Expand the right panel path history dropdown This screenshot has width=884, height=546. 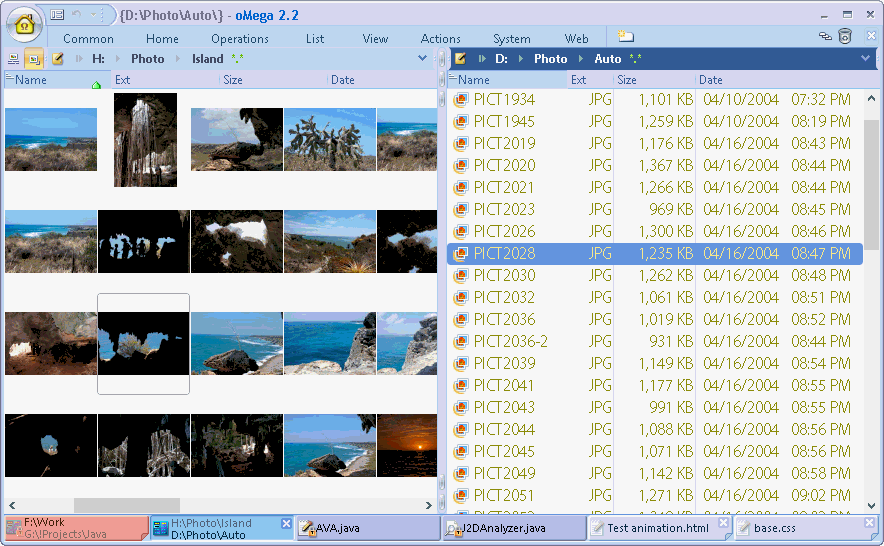866,59
